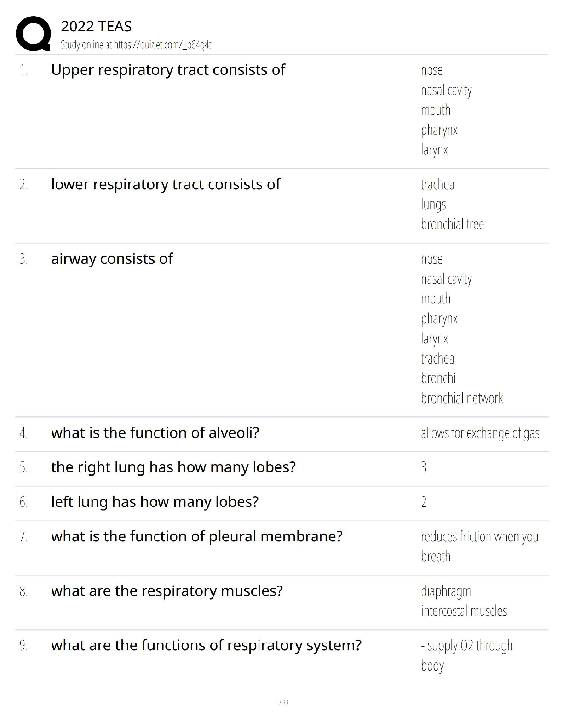This screenshot has height=728, width=563.
Task: Click the answer "bronchial tree"
Action: (x=452, y=224)
